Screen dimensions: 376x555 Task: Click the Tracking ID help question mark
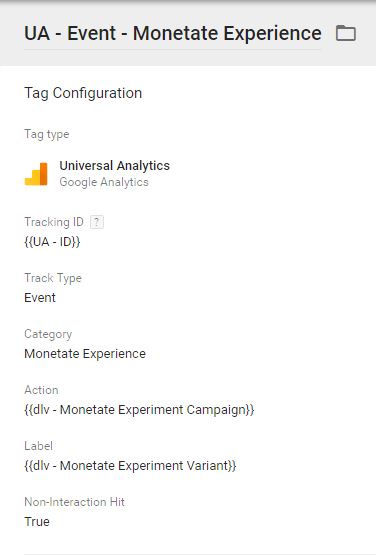coord(97,222)
